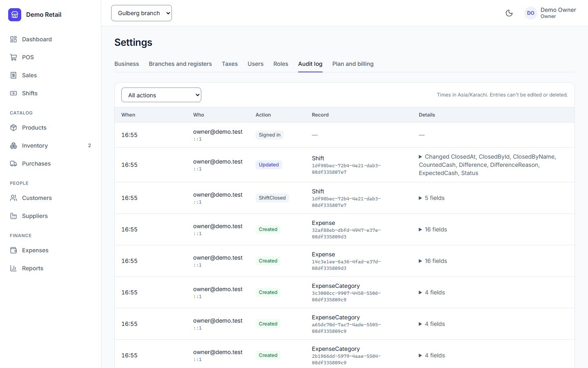Image resolution: width=588 pixels, height=368 pixels.
Task: Open the Roles tab
Action: pos(281,64)
